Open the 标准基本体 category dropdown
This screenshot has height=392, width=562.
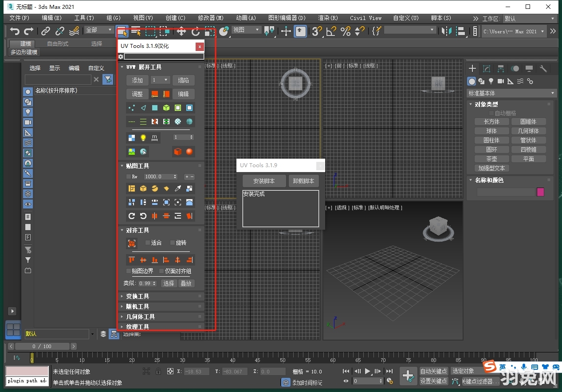click(x=511, y=93)
